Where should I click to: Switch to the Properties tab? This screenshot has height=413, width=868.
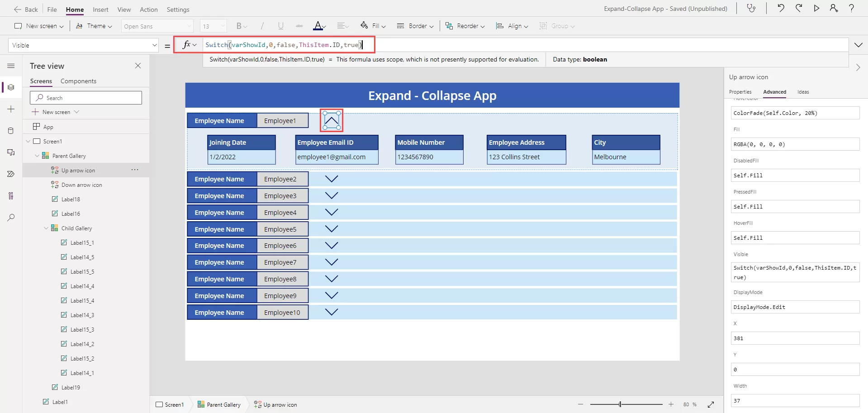click(740, 92)
